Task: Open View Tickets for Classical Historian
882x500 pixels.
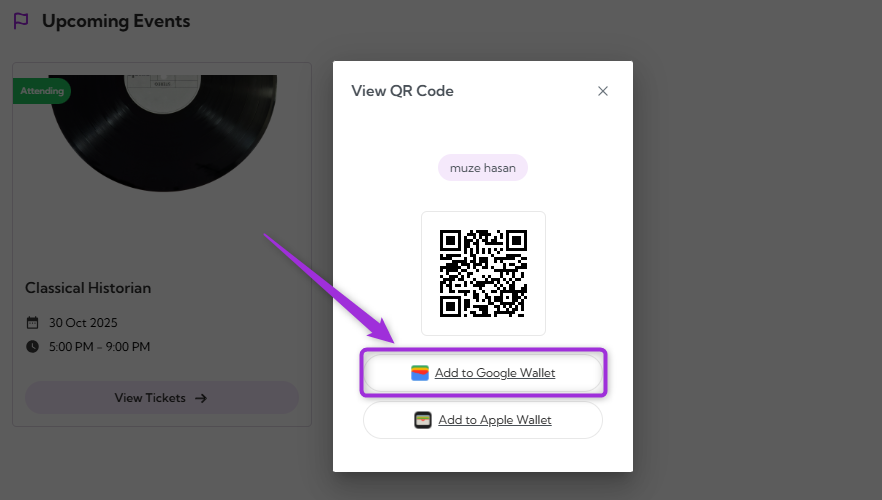Action: [x=162, y=398]
